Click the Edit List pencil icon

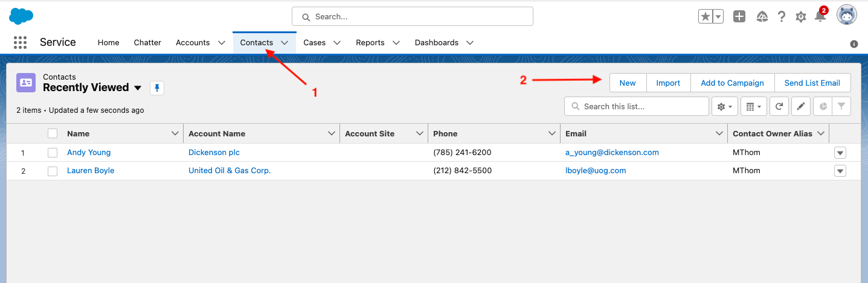point(801,107)
